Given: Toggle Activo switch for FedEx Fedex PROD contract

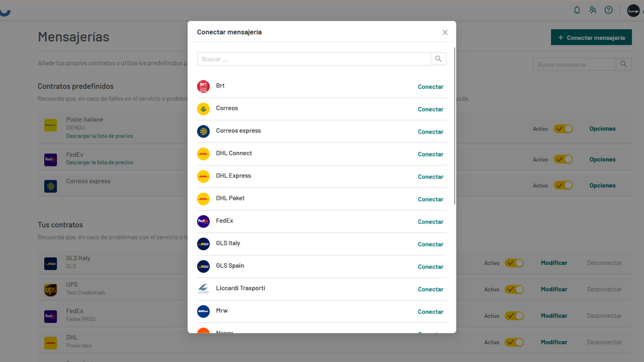Looking at the screenshot, I should pos(515,316).
